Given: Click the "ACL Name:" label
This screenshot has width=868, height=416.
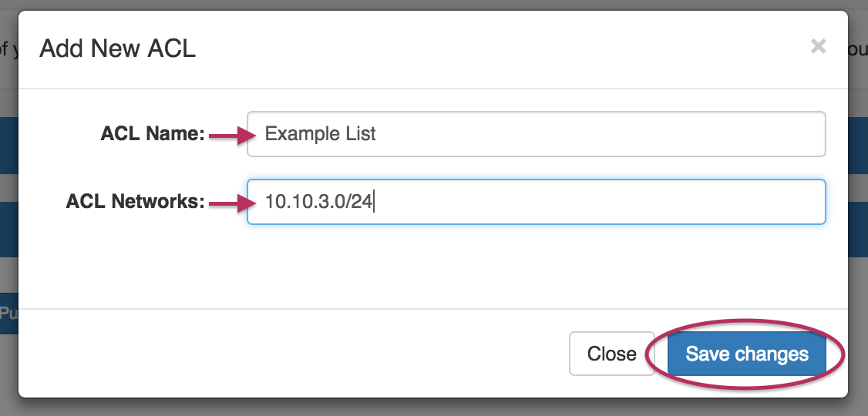Looking at the screenshot, I should [152, 134].
